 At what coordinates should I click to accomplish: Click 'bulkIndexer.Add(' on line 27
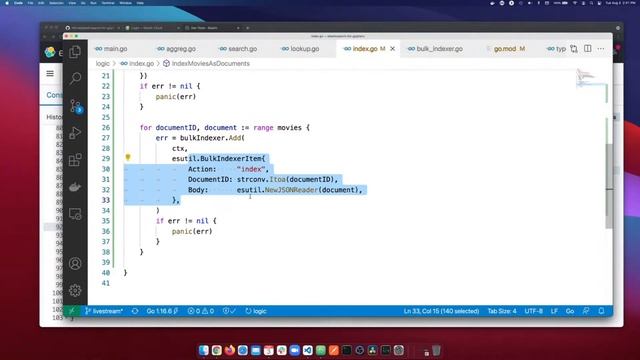(x=212, y=138)
